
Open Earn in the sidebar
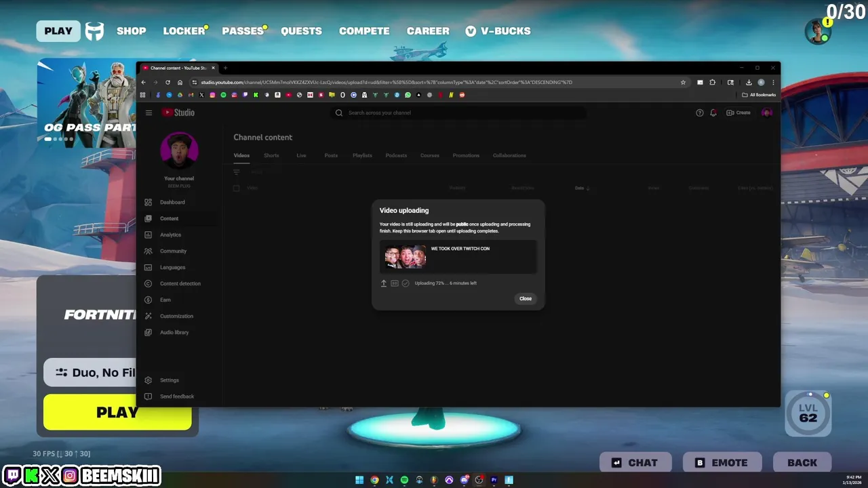165,300
